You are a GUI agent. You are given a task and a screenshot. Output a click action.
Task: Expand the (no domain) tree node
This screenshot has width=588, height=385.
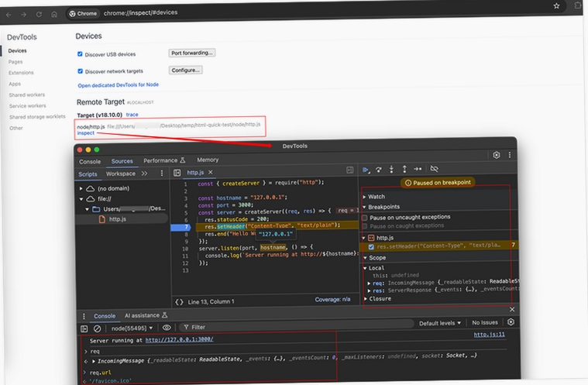[x=81, y=188]
